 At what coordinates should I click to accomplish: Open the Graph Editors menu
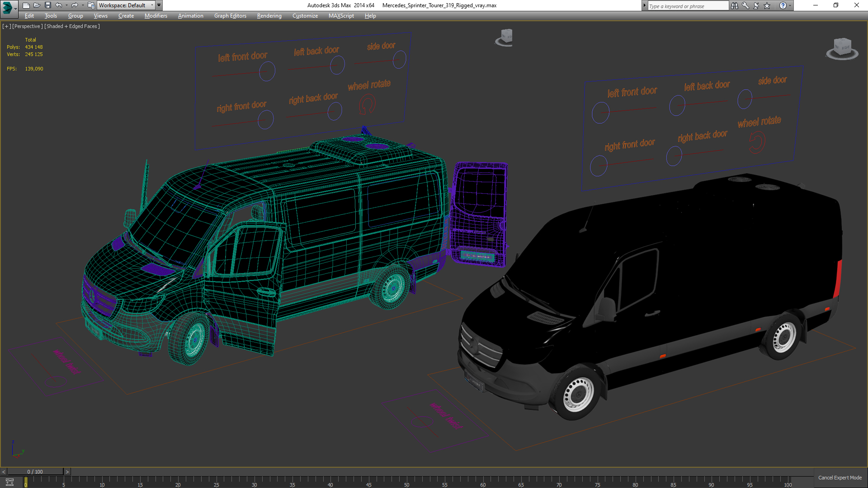coord(230,16)
